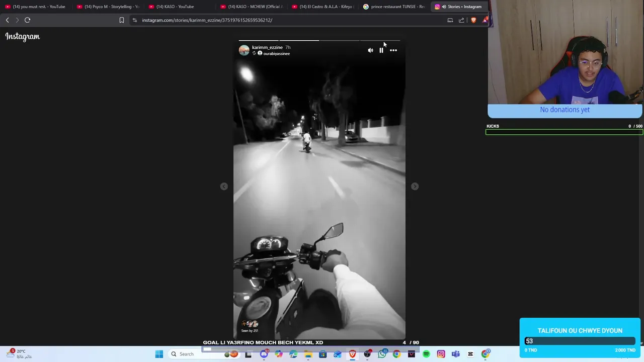The image size is (644, 362).
Task: Open Google Chrome next to WhatsApp in taskbar
Action: click(396, 354)
